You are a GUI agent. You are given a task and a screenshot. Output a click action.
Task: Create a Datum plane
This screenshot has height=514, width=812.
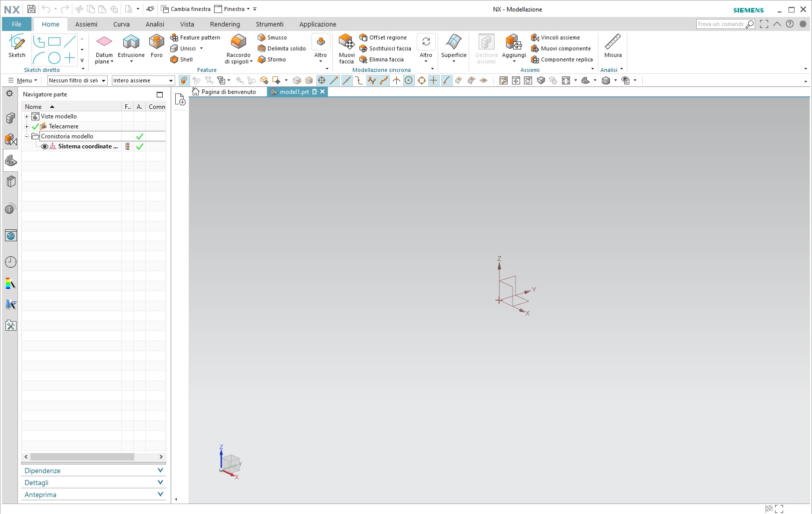coord(104,49)
